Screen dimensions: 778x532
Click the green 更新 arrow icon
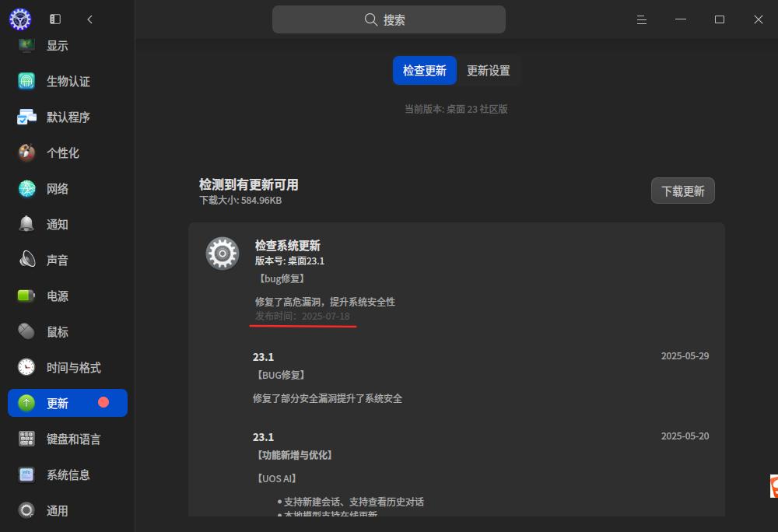26,403
